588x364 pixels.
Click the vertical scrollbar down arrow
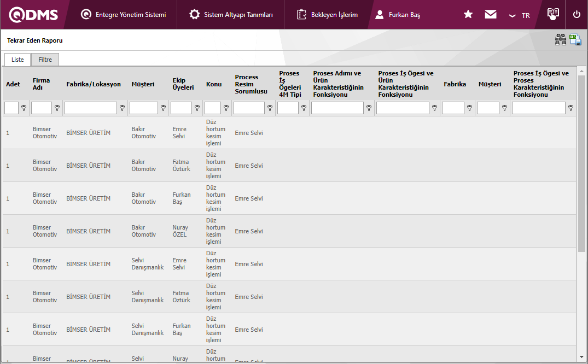pos(581,357)
